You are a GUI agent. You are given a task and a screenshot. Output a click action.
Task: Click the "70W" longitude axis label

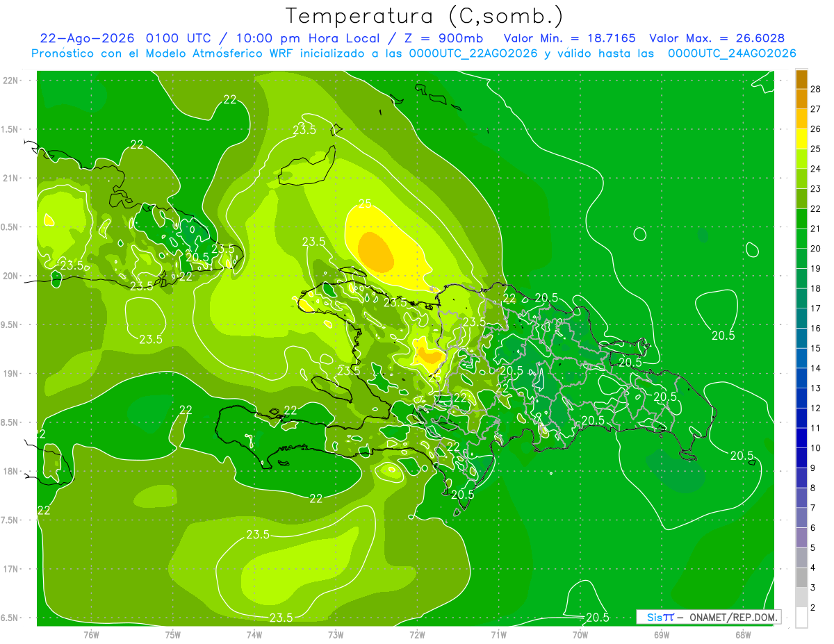(x=580, y=634)
